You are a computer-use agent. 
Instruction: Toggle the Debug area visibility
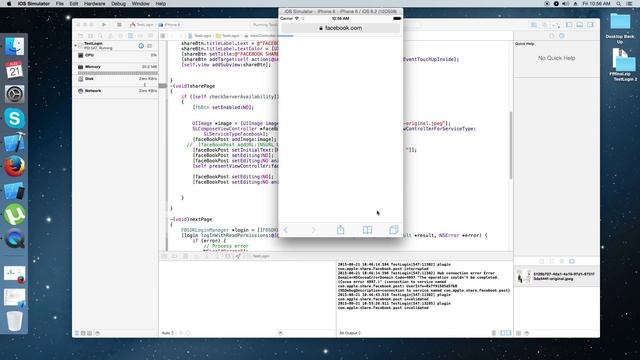click(x=580, y=25)
